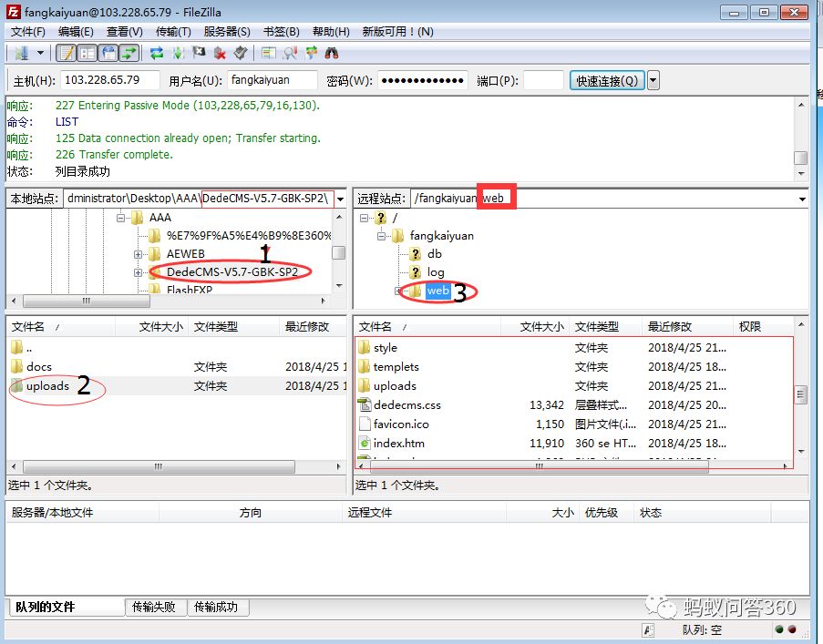Click the local file list horizontal scrollbar
This screenshot has height=644, width=823.
point(159,466)
